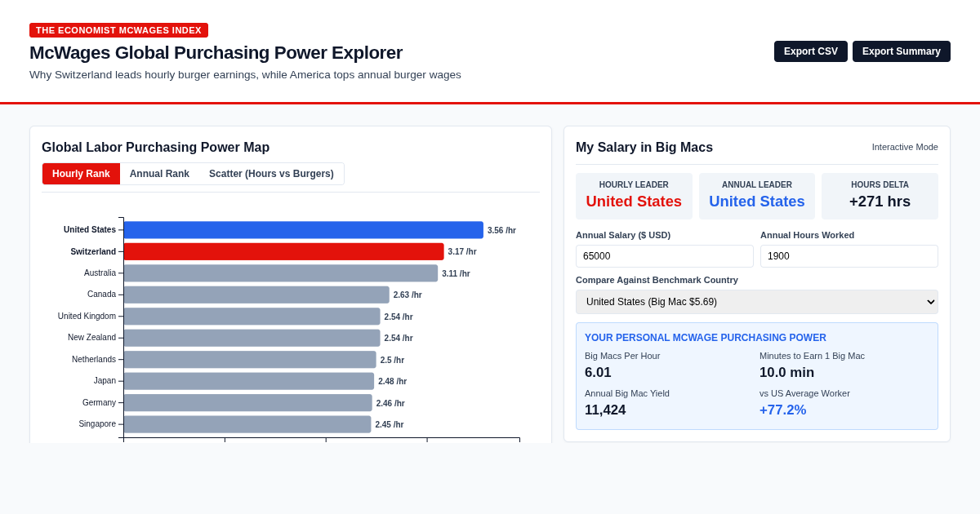The height and width of the screenshot is (514, 980).
Task: Click the Annual Big Mac Yield value 11,424
Action: pos(605,410)
